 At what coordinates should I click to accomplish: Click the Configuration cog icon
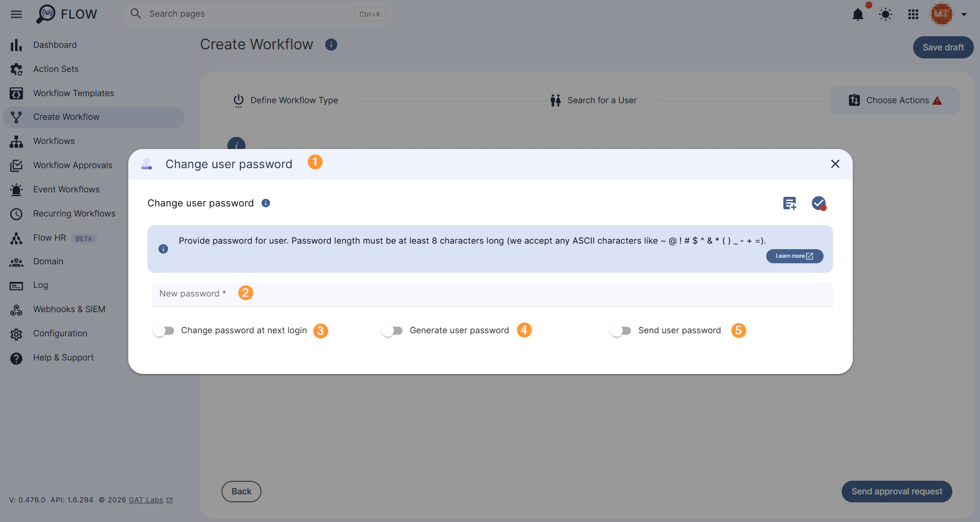pyautogui.click(x=17, y=334)
